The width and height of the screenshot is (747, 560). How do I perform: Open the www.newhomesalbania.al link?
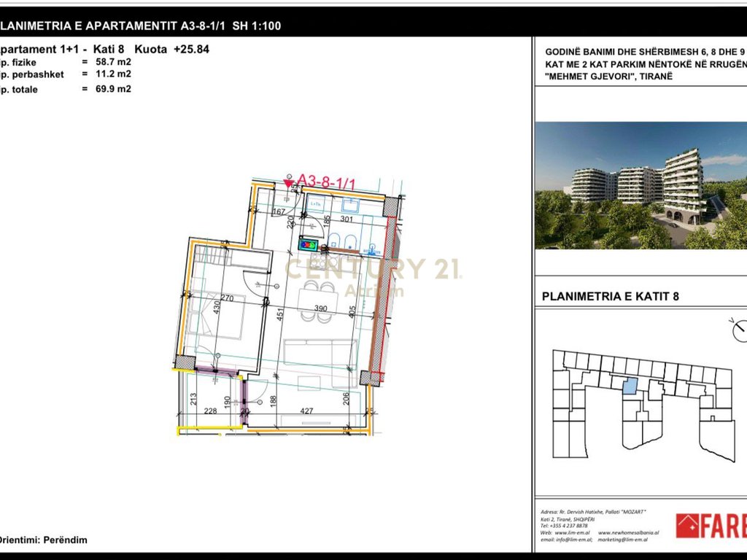[628, 533]
